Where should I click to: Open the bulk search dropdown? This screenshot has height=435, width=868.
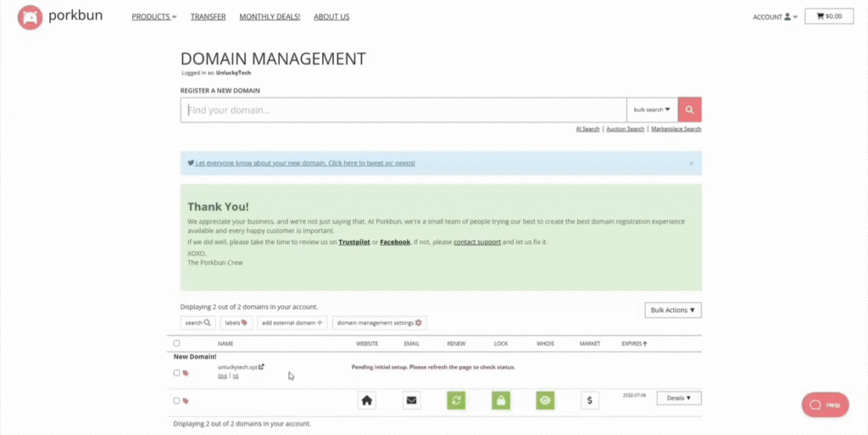coord(652,109)
